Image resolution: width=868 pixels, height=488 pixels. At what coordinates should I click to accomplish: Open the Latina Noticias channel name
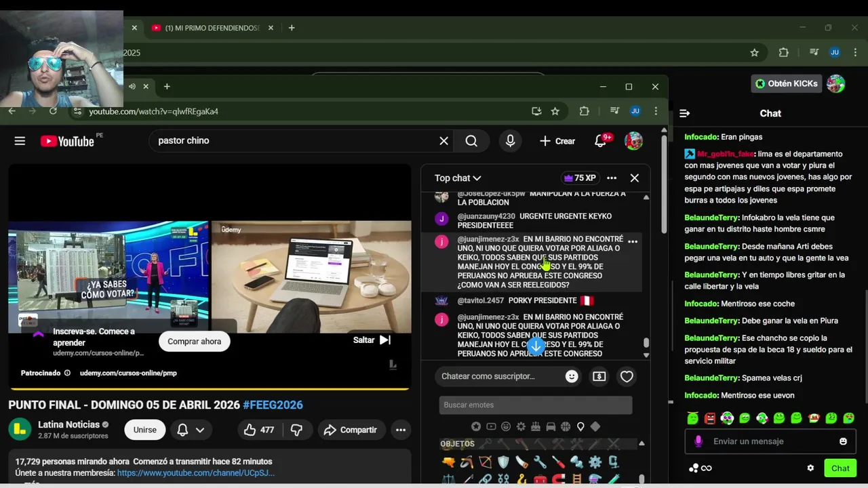point(68,424)
